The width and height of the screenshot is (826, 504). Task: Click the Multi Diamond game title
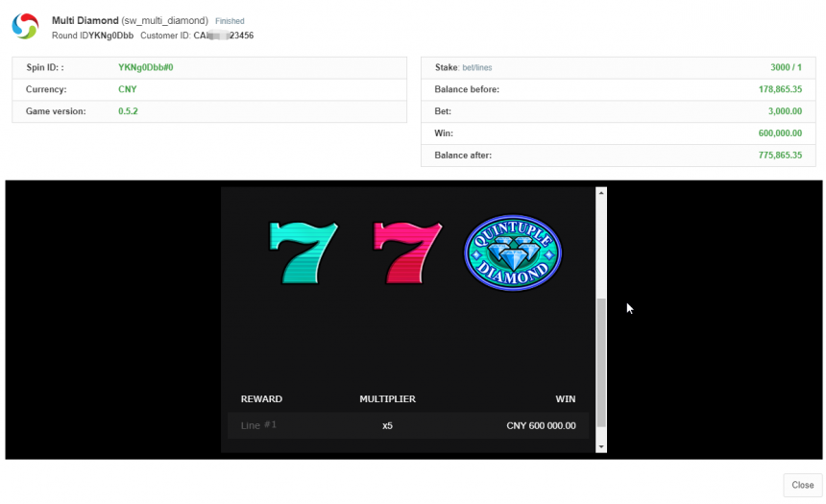tap(85, 20)
